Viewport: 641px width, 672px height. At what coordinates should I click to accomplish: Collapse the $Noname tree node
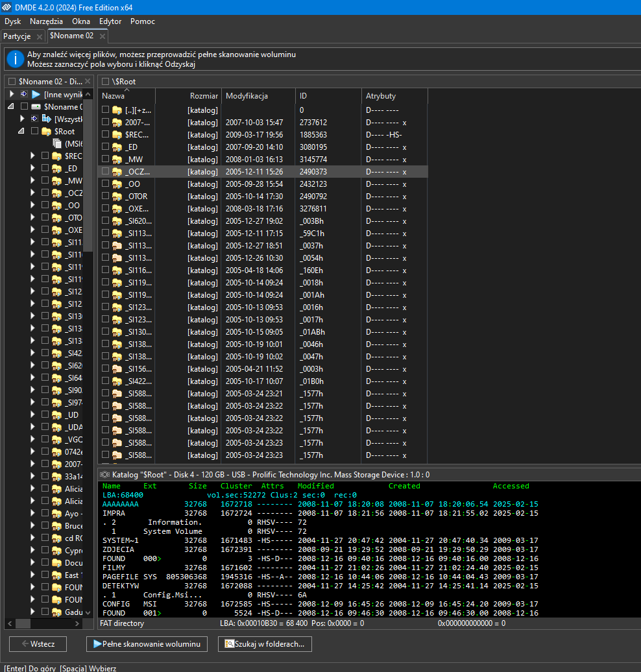[x=11, y=106]
